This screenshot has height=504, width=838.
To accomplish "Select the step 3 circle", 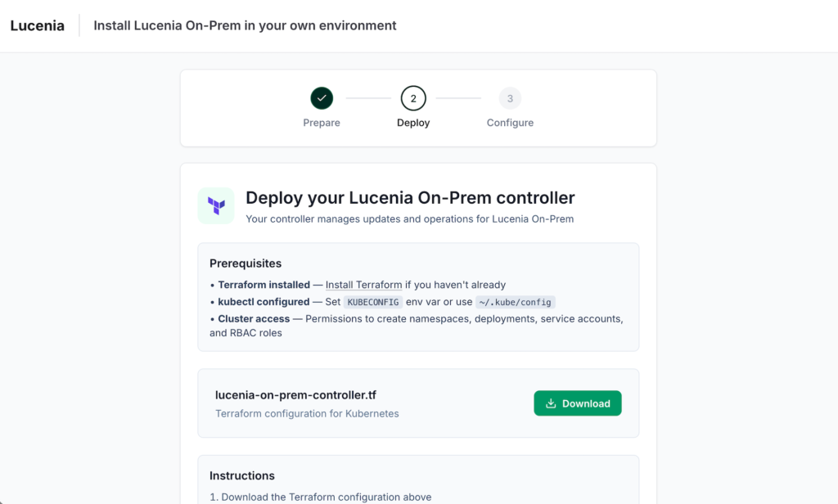I will point(510,99).
